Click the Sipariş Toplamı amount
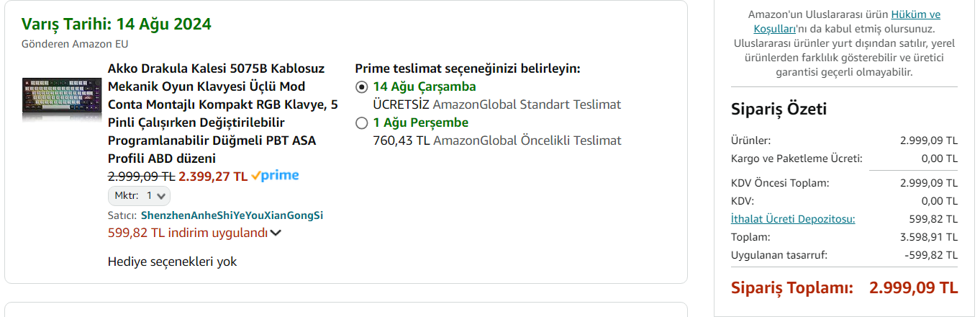 (x=913, y=287)
